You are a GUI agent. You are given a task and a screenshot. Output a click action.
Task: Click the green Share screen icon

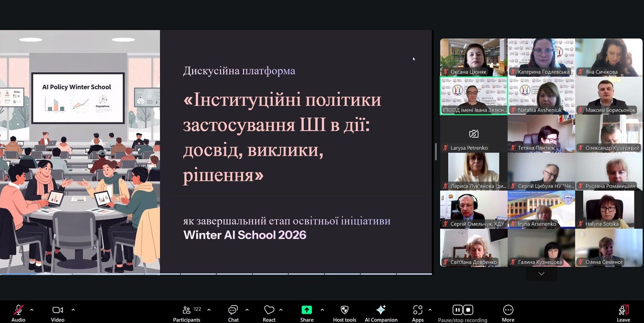[x=306, y=310]
